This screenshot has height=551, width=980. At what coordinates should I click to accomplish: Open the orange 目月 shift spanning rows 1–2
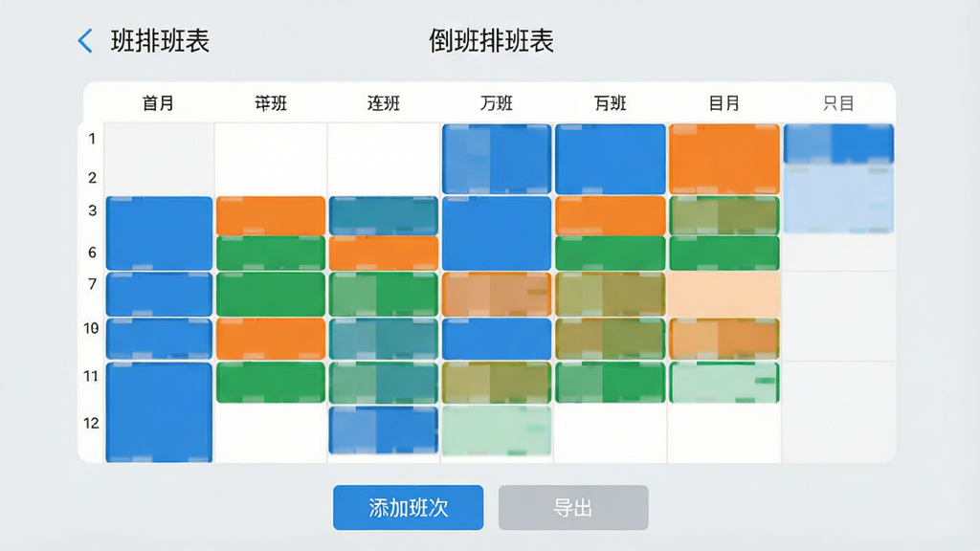724,159
